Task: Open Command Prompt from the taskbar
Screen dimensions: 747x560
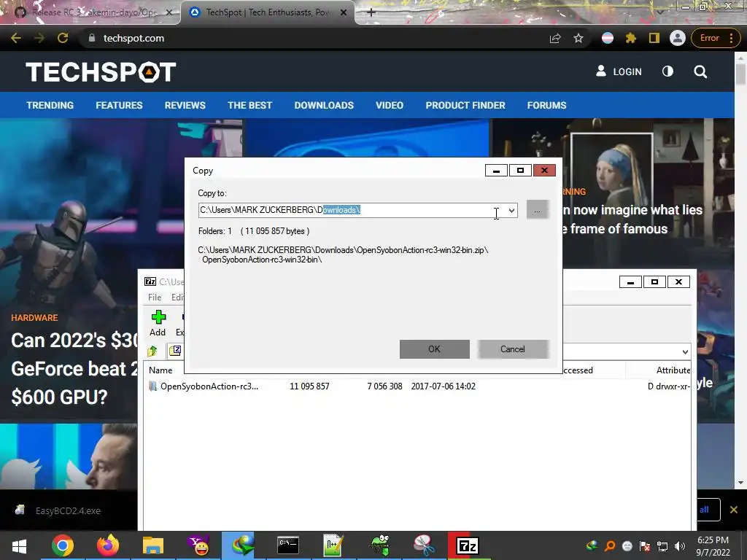Action: pyautogui.click(x=288, y=545)
